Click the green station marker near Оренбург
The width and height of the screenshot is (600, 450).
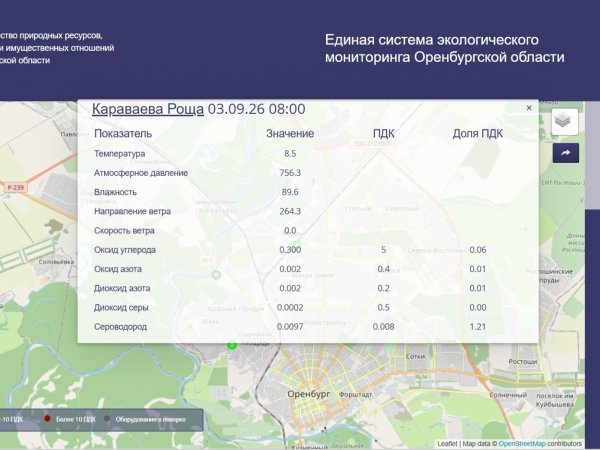tap(232, 345)
